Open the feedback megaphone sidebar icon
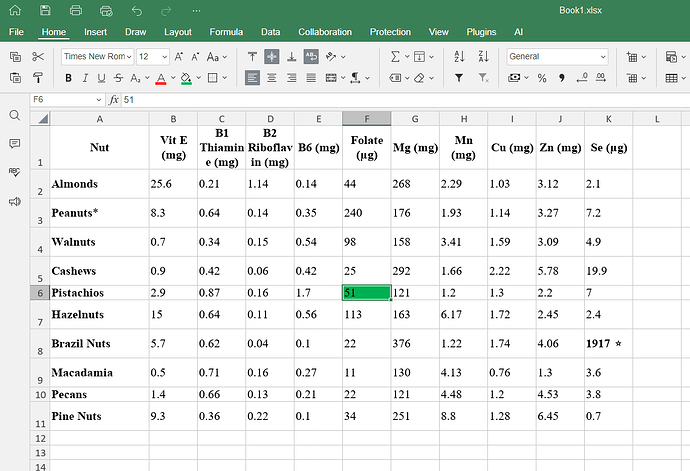The image size is (690, 471). [x=15, y=202]
